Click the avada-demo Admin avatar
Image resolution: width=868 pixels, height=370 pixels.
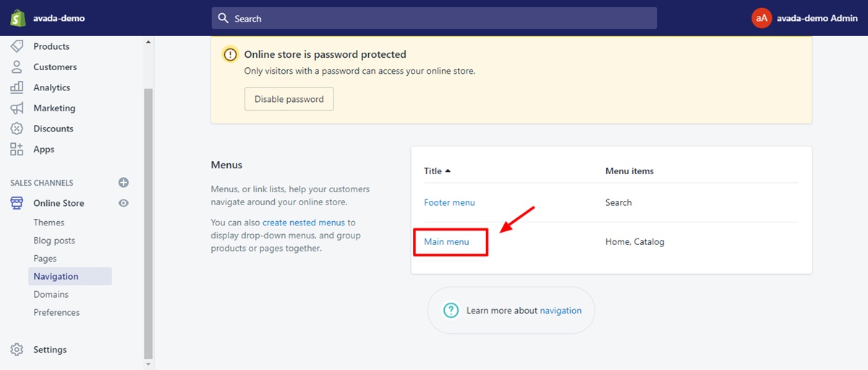click(762, 18)
